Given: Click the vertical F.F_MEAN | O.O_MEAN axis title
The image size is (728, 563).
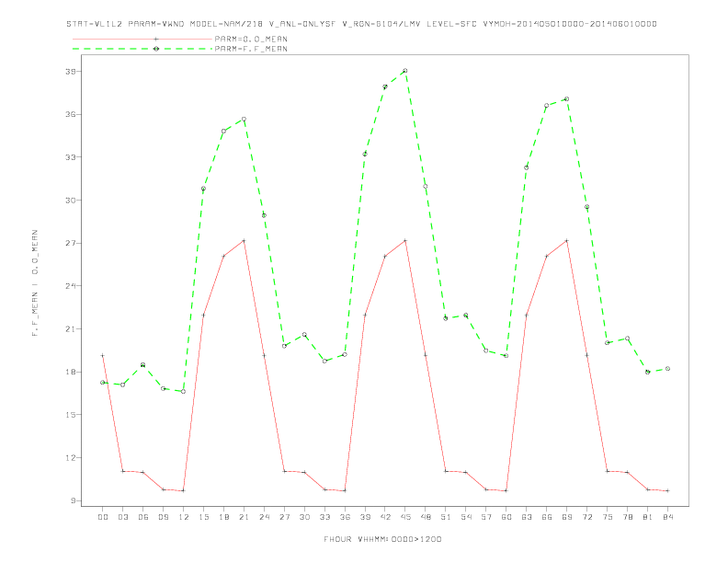Looking at the screenshot, I should [x=35, y=283].
